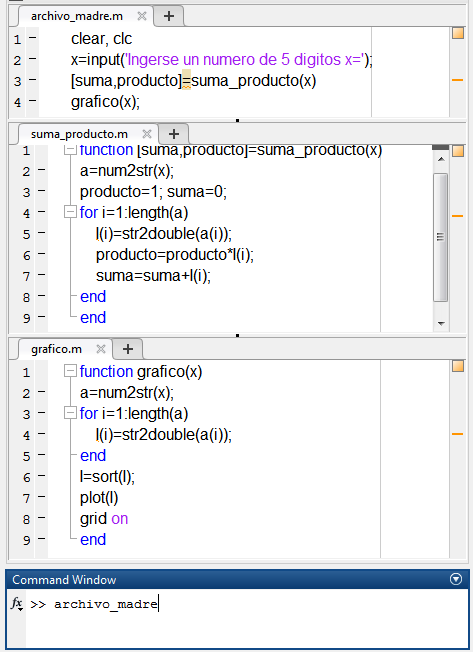The image size is (473, 652).
Task: Click the Command Window title bar
Action: point(238,579)
